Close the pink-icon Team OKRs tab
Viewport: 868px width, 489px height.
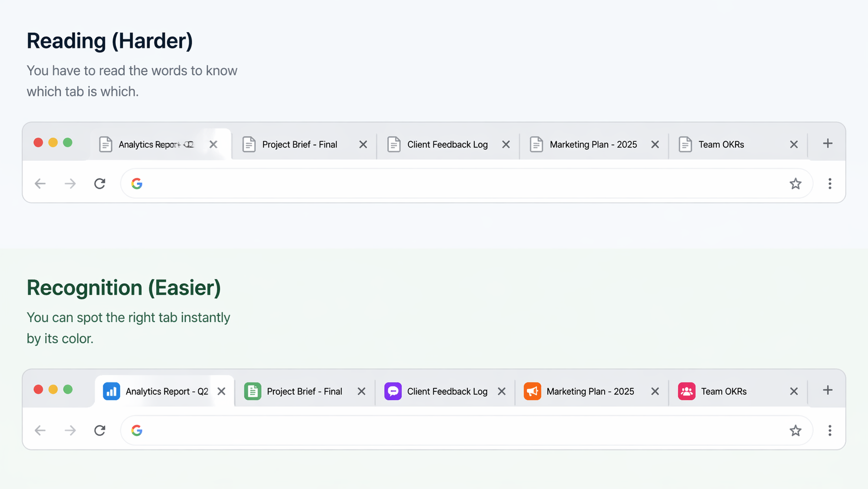point(794,391)
